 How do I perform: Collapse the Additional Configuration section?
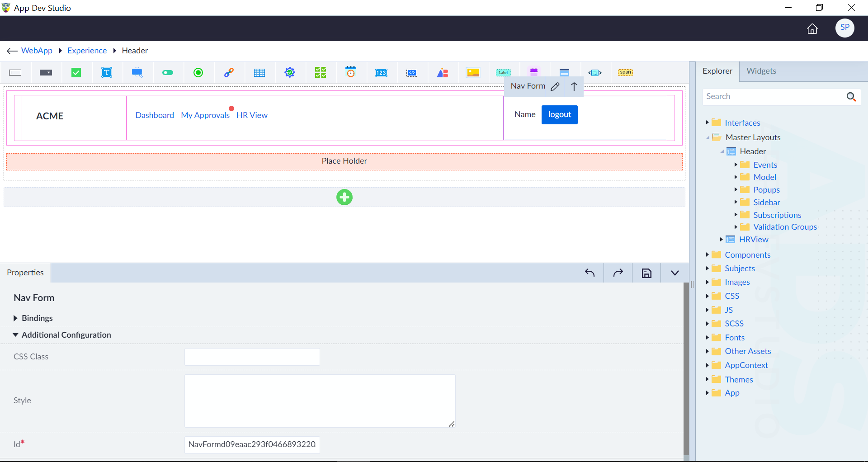15,335
